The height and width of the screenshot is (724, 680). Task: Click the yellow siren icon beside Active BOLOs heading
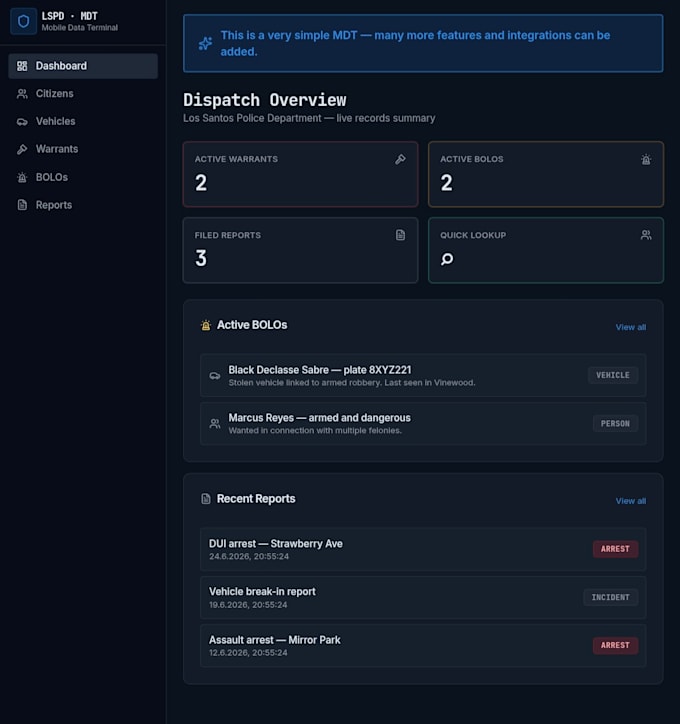pos(206,325)
